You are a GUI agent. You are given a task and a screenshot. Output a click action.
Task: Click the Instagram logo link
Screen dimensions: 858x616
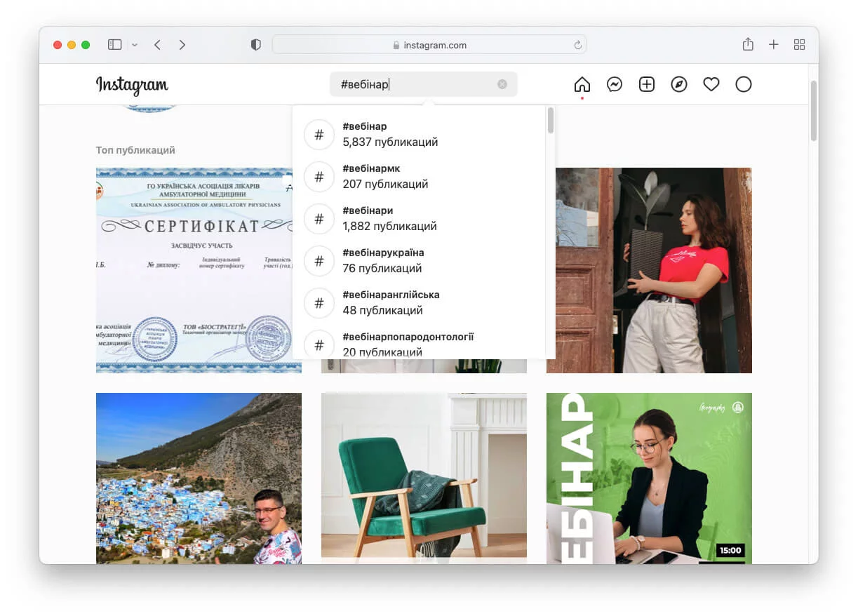[x=132, y=85]
